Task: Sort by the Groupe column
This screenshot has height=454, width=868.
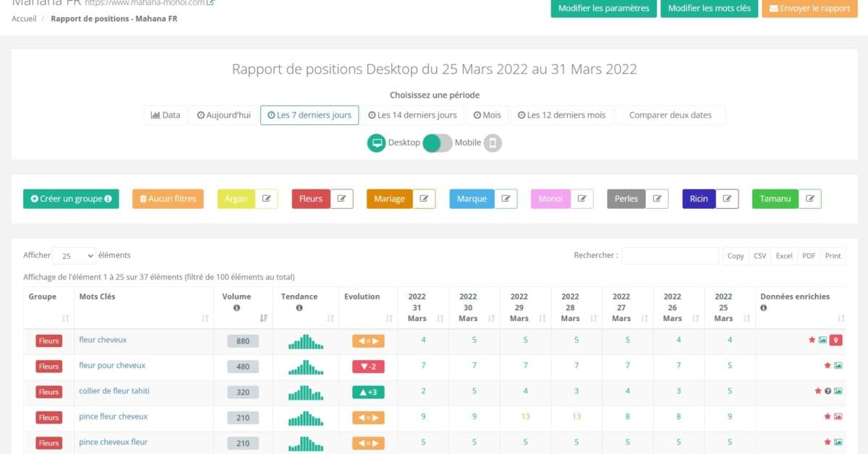Action: (x=66, y=318)
